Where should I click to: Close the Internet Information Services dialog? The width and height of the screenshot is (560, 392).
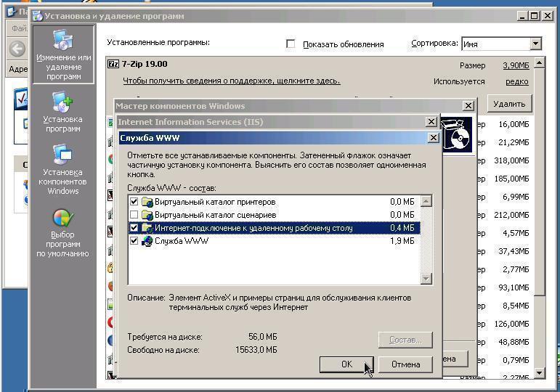[431, 122]
